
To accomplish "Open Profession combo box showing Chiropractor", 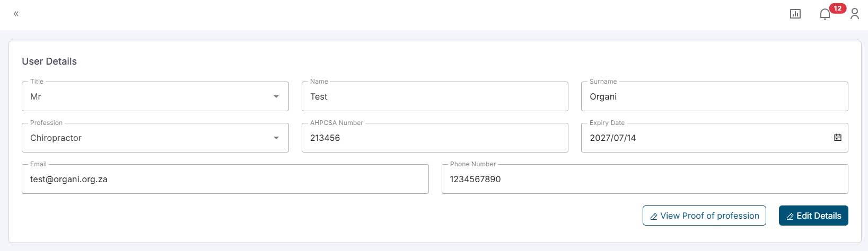I will [148, 138].
